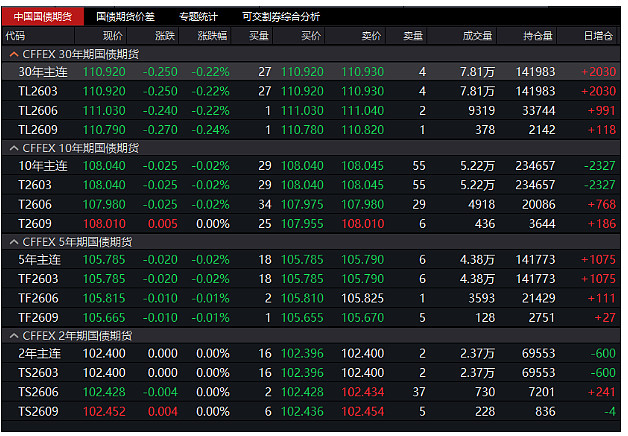Click T2606 bid price 107.975
Screen dimensions: 628x436
point(302,205)
